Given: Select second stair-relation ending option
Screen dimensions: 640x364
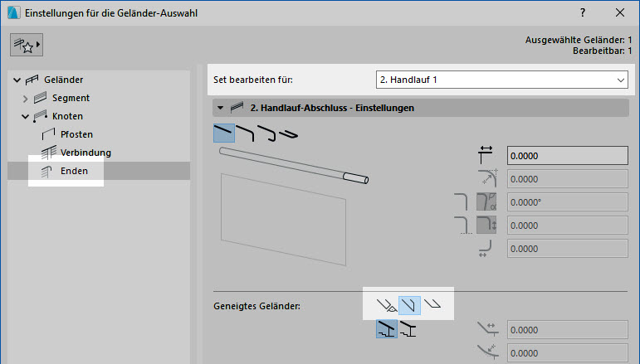Looking at the screenshot, I should 408,329.
